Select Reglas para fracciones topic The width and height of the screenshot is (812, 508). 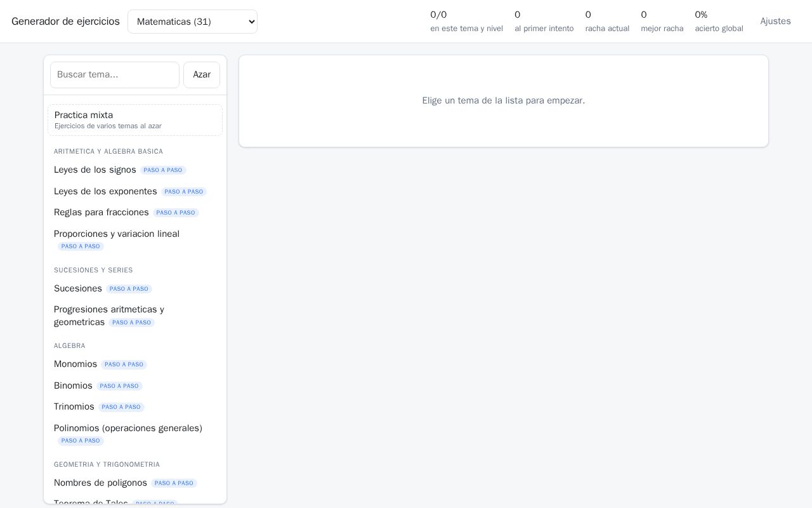[135, 213]
